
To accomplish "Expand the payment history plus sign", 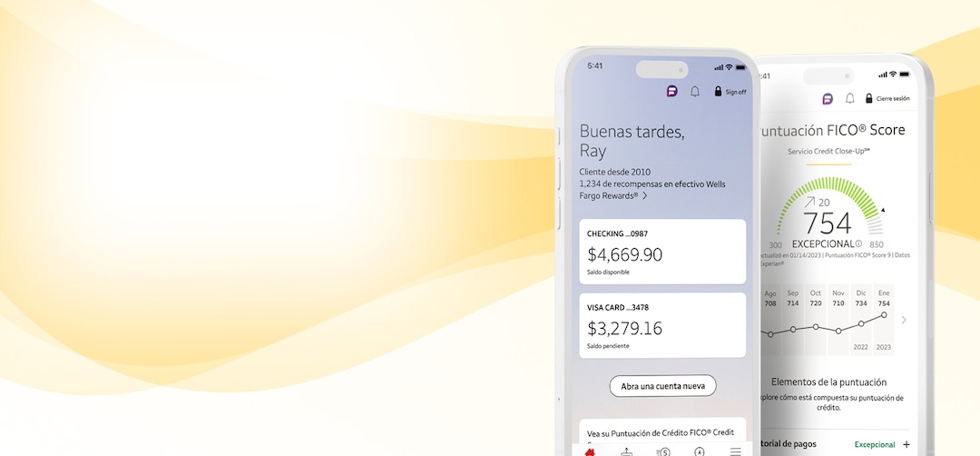I will pyautogui.click(x=906, y=445).
